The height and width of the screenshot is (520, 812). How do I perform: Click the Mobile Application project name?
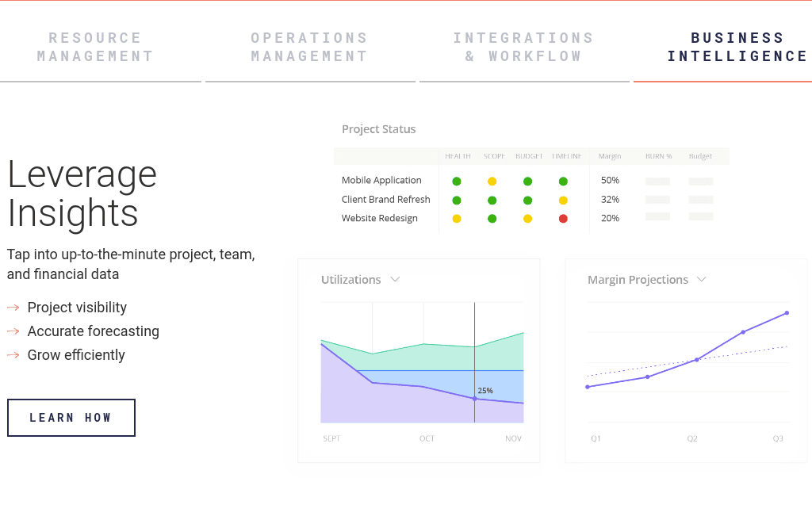click(381, 180)
